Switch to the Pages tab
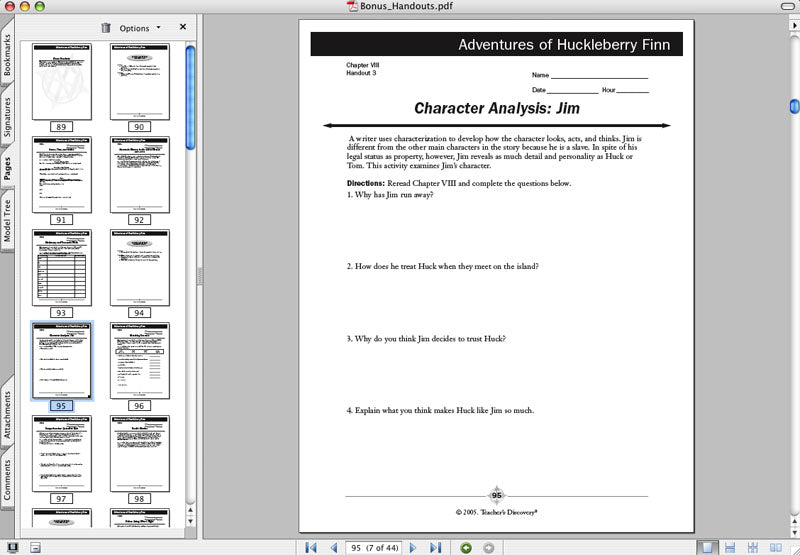 7,168
